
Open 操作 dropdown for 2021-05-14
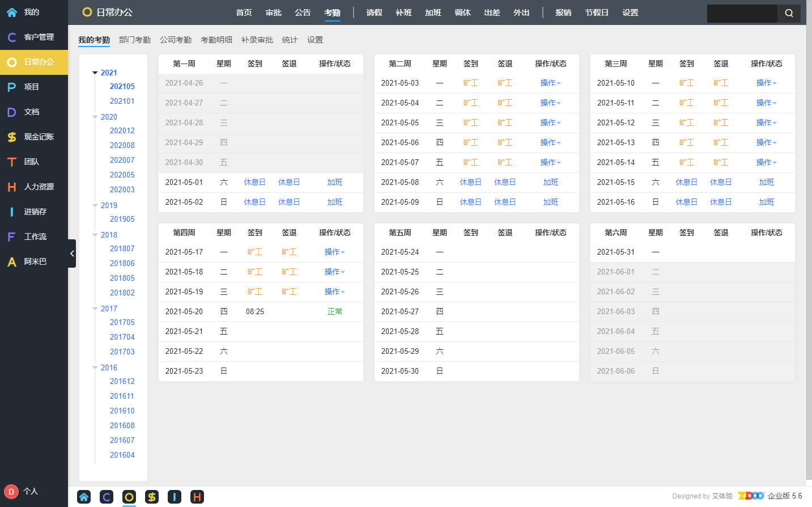point(766,162)
